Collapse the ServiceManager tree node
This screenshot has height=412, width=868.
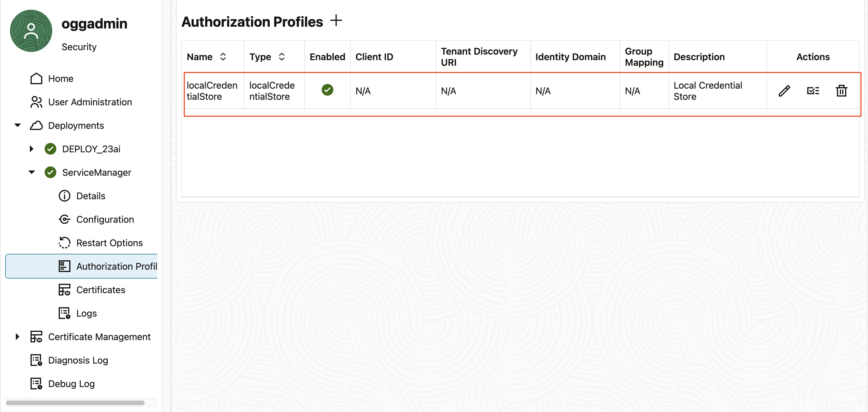pos(31,172)
